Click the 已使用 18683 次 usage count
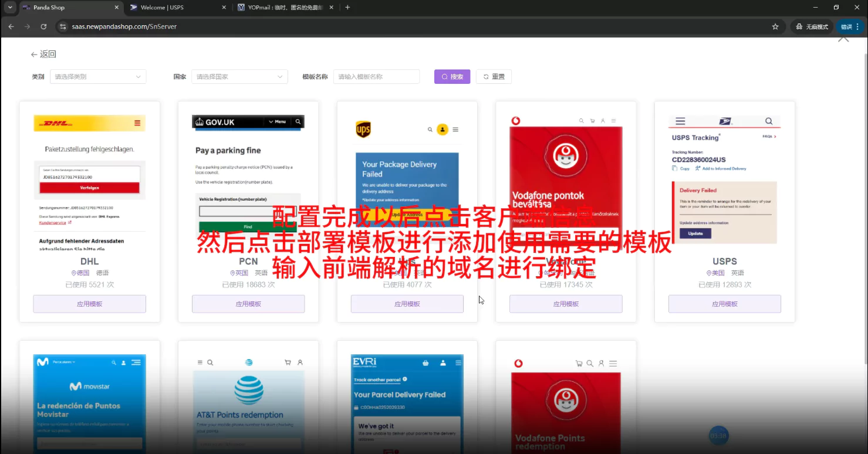868x454 pixels. (x=248, y=284)
